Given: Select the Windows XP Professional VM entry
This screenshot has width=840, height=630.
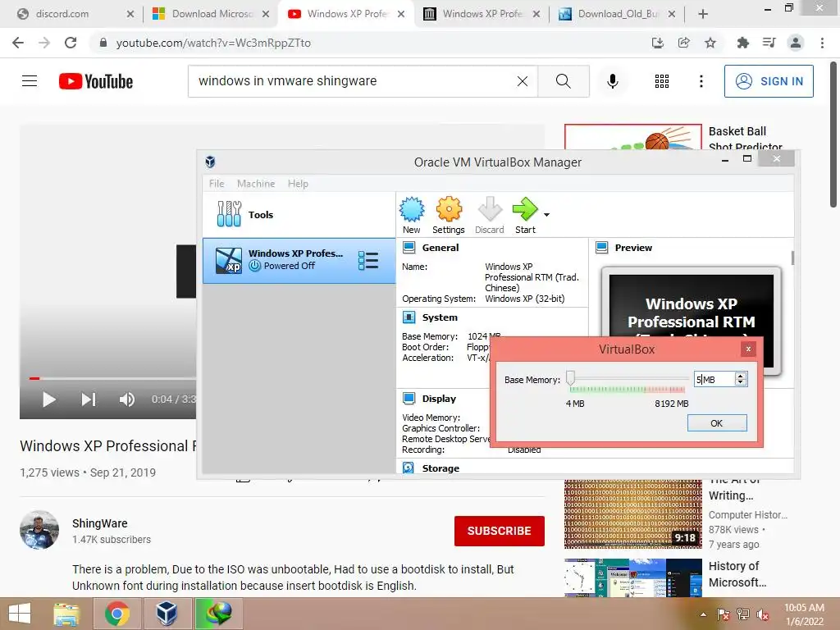Looking at the screenshot, I should [299, 260].
